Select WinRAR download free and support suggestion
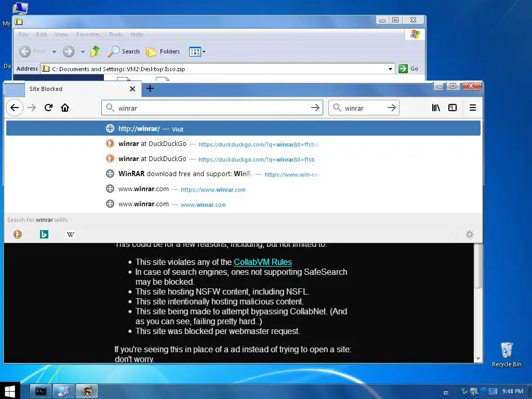 coord(243,174)
